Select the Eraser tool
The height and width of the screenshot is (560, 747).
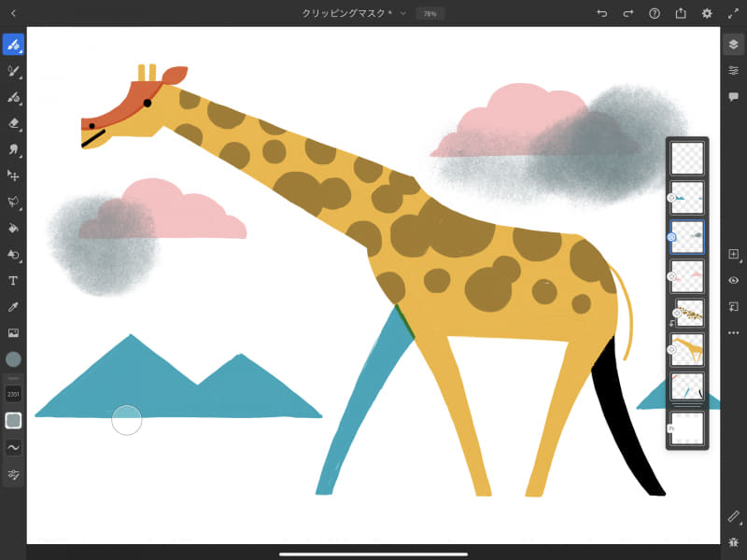point(13,123)
